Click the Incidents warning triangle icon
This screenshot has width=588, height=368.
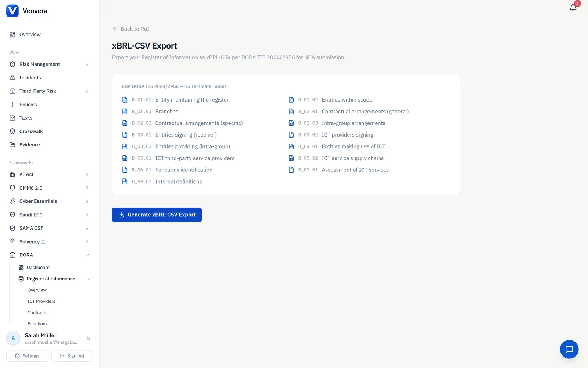(12, 78)
